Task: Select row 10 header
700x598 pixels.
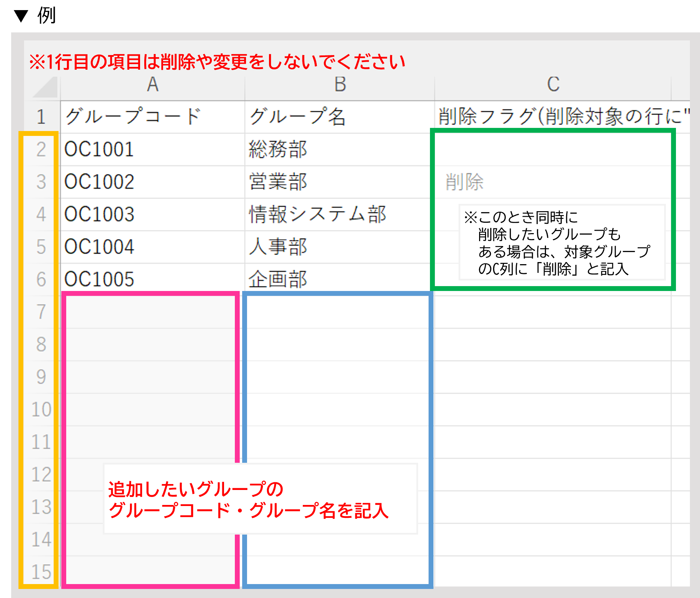Action: pyautogui.click(x=41, y=409)
